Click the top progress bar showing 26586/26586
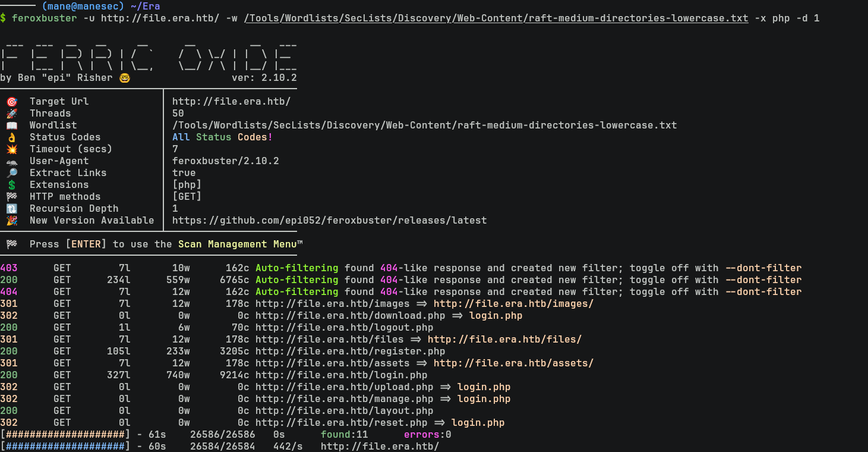 point(65,435)
